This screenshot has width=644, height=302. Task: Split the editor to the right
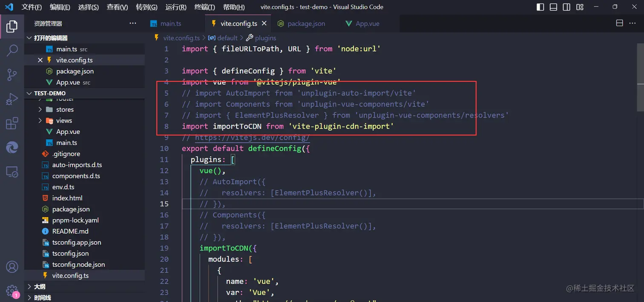point(620,23)
